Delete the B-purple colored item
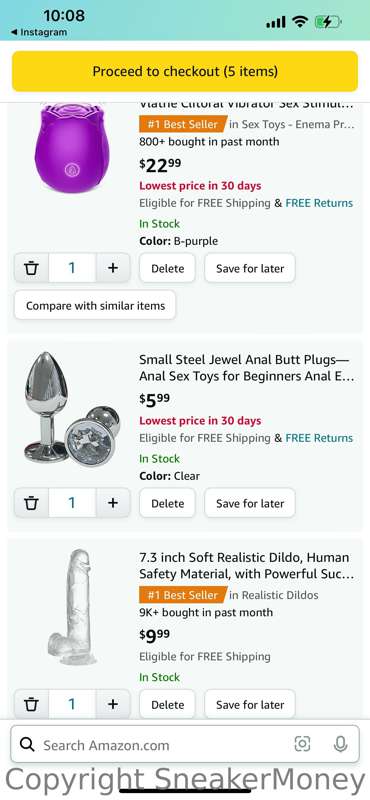 point(167,268)
